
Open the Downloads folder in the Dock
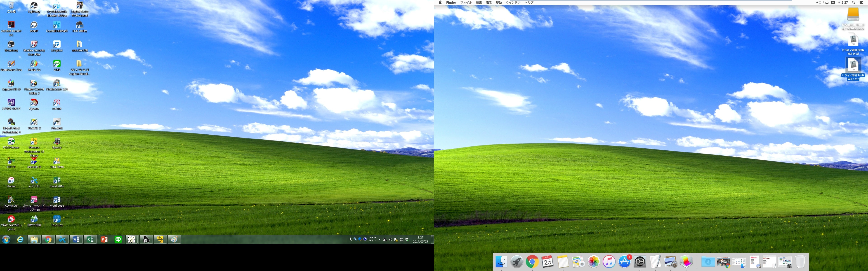coord(708,262)
